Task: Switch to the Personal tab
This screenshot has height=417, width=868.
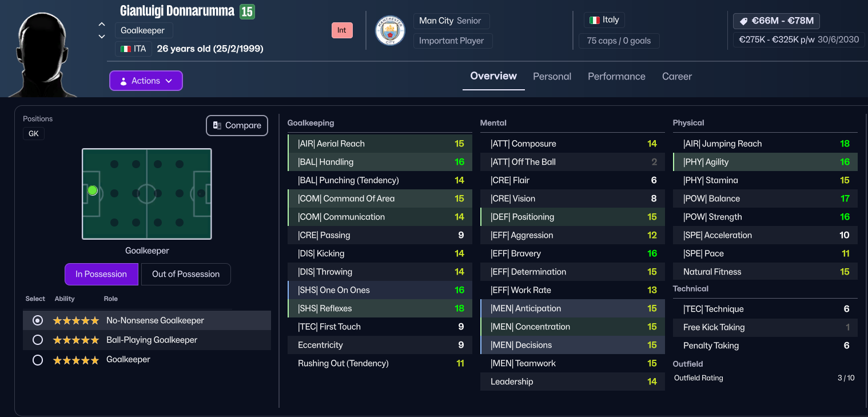Action: coord(552,76)
